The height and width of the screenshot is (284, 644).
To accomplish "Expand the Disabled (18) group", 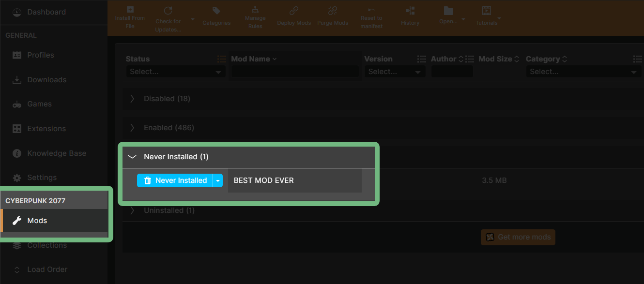I will (x=132, y=99).
